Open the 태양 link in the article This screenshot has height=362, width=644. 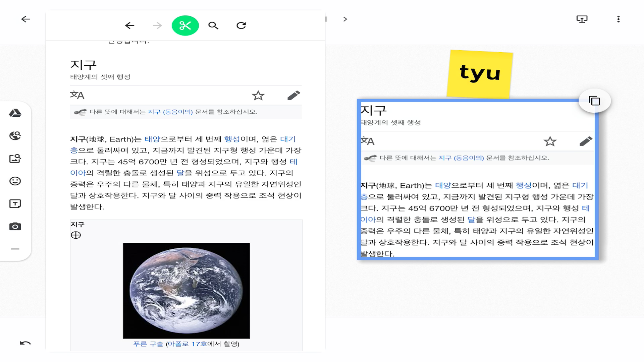[x=152, y=139]
